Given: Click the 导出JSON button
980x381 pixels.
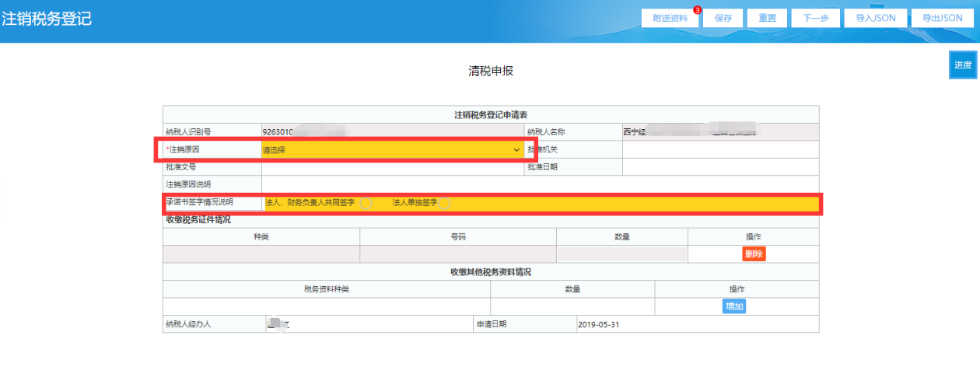Looking at the screenshot, I should pos(942,18).
